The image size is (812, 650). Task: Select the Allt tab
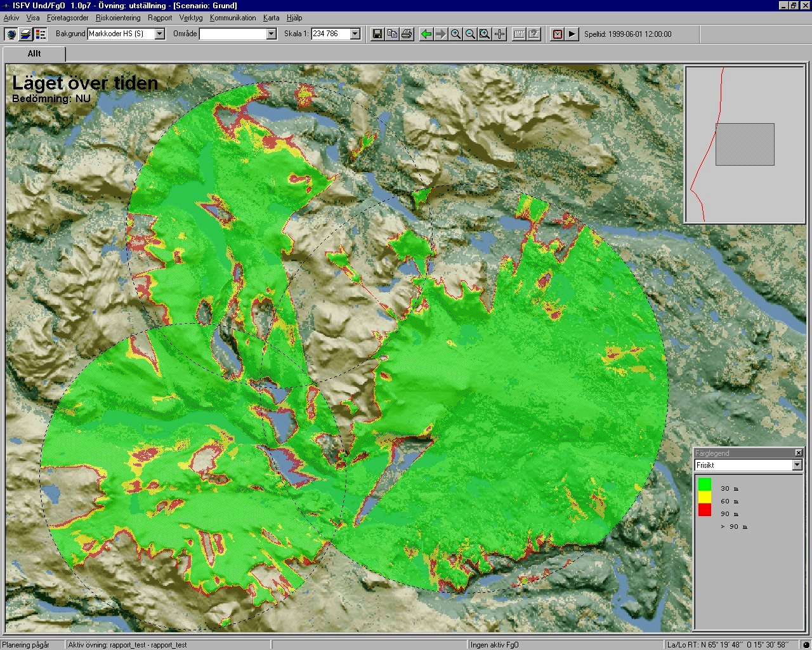pyautogui.click(x=34, y=54)
